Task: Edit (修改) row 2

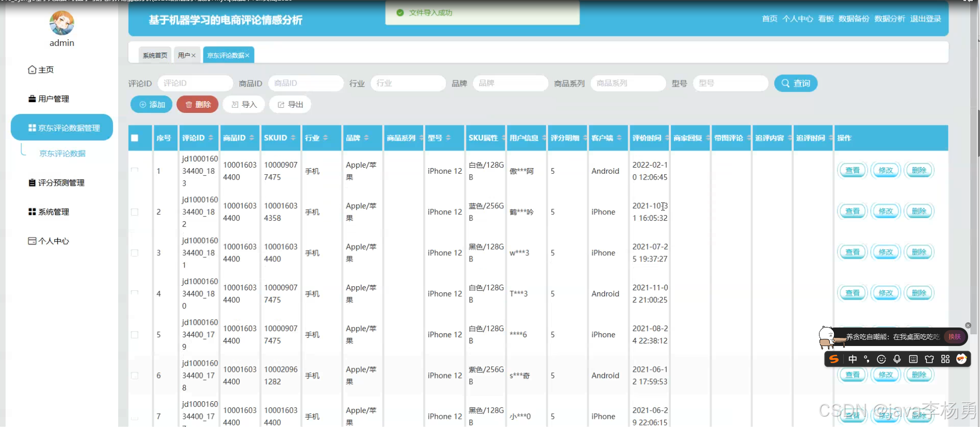Action: click(886, 211)
